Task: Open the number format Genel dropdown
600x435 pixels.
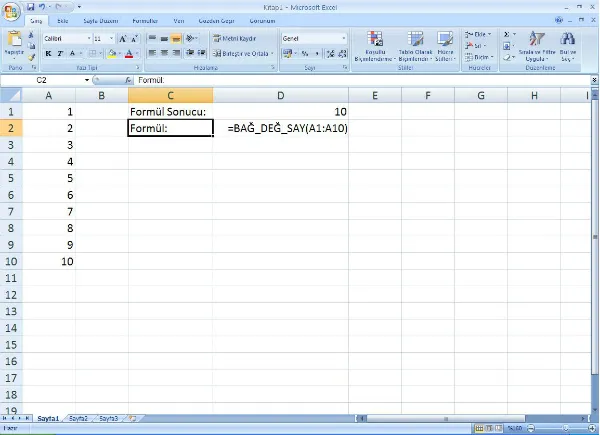Action: pos(342,39)
